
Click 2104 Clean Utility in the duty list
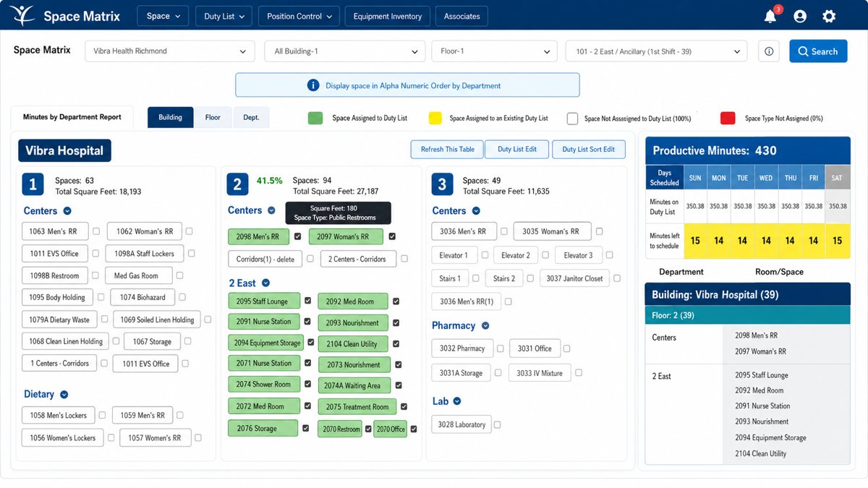click(761, 454)
